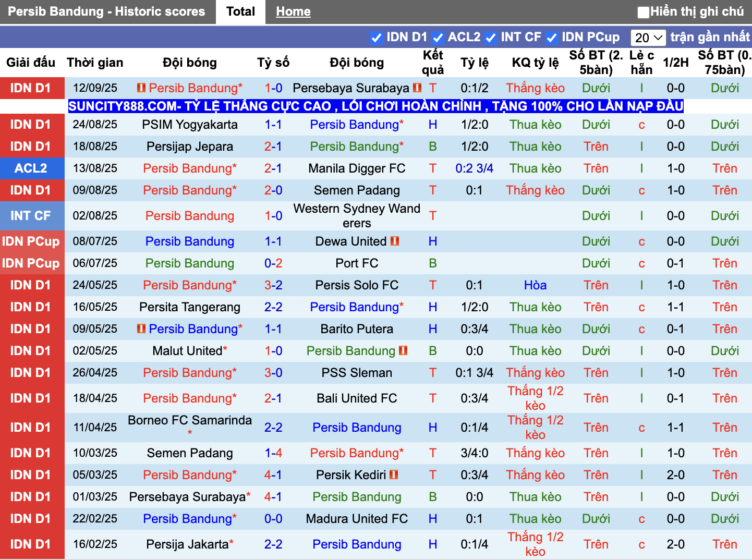Click red card icon beside Dewa United
This screenshot has width=752, height=560.
pos(395,241)
